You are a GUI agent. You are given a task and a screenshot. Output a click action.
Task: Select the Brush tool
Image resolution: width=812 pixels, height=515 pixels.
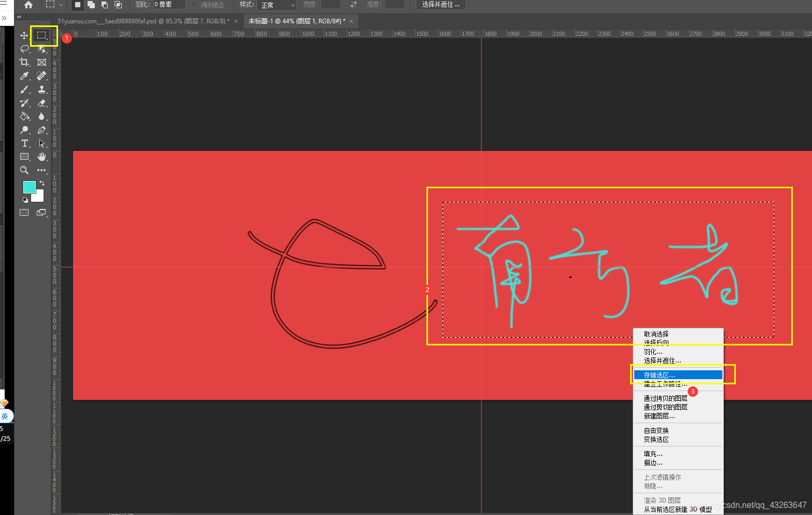tap(24, 89)
